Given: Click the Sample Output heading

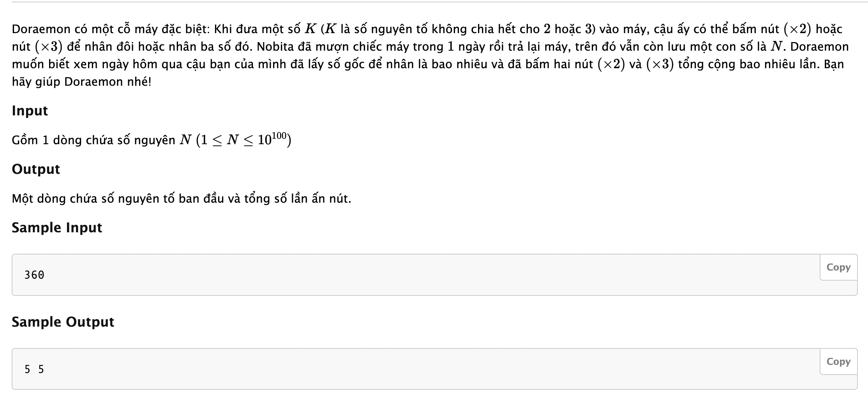Looking at the screenshot, I should tap(63, 322).
